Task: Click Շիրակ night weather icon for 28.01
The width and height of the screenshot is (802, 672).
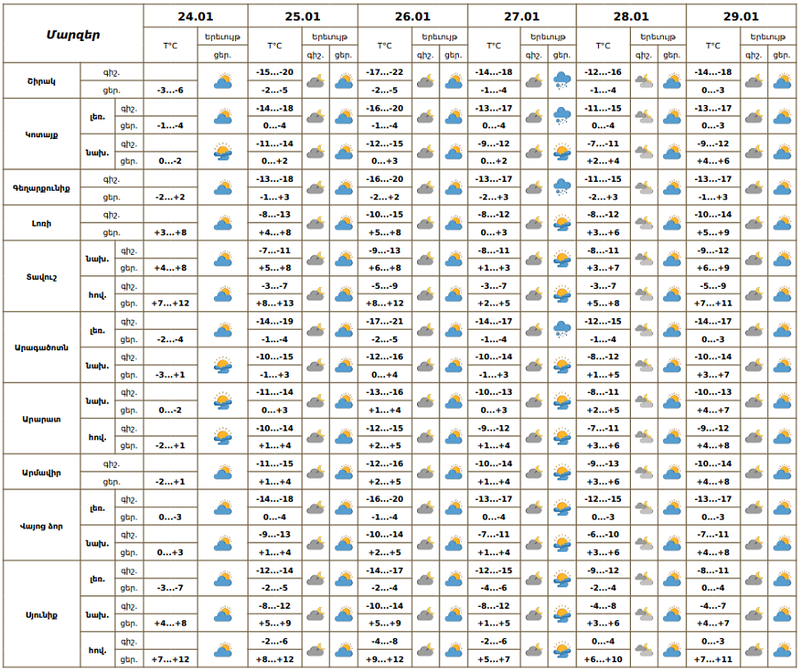Action: click(644, 81)
